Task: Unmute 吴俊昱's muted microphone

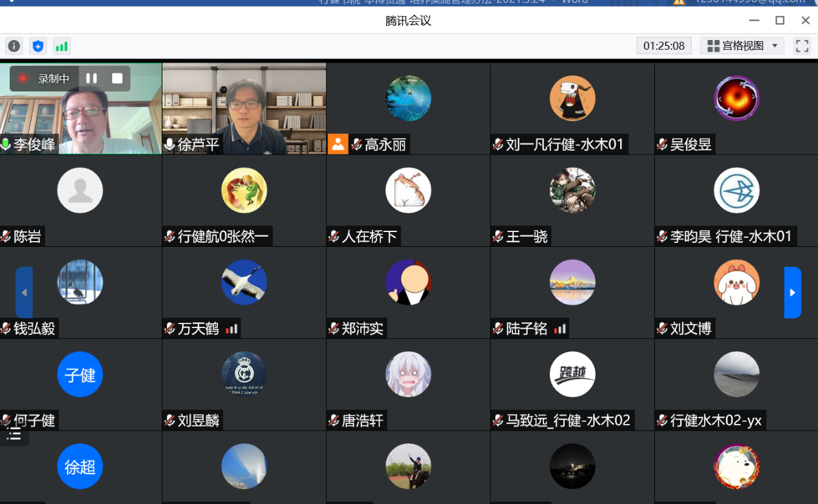Action: [x=661, y=144]
